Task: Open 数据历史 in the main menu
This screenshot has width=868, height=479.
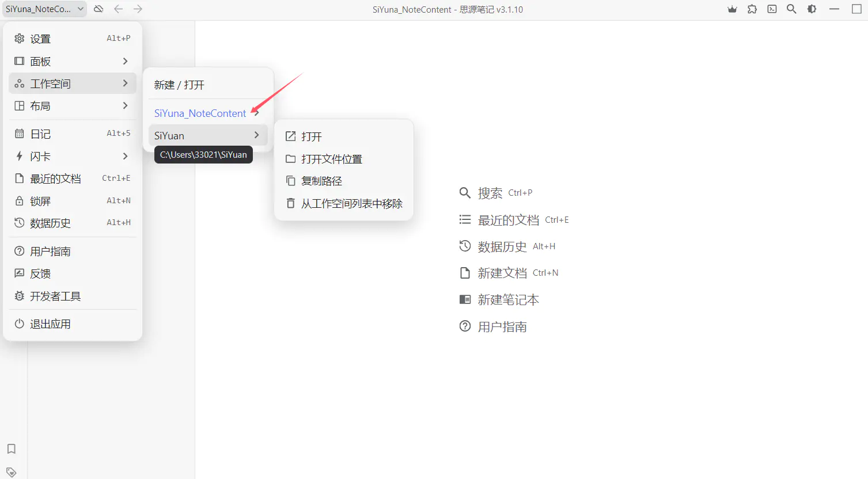Action: [73, 223]
